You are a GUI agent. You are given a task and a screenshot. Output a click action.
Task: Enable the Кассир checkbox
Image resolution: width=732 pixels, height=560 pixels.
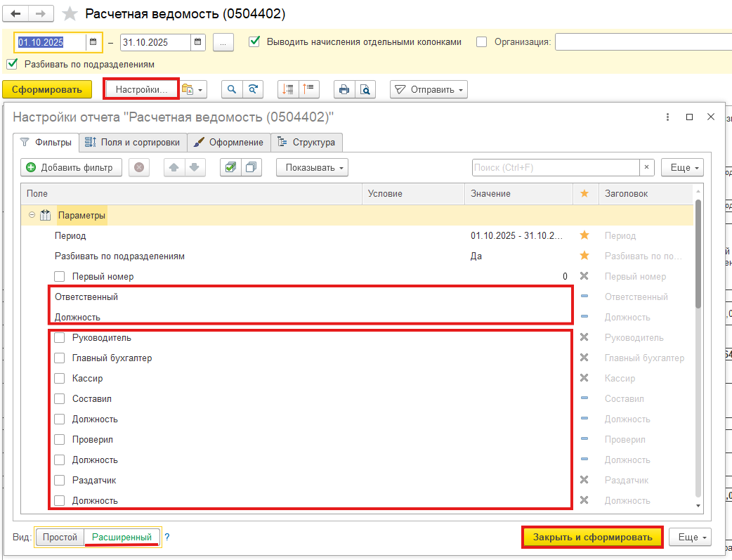pyautogui.click(x=59, y=378)
